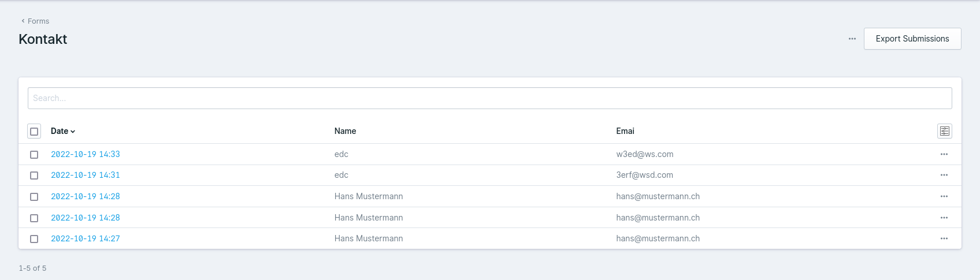Open the second 2022-10-19 14:28 submission

86,218
